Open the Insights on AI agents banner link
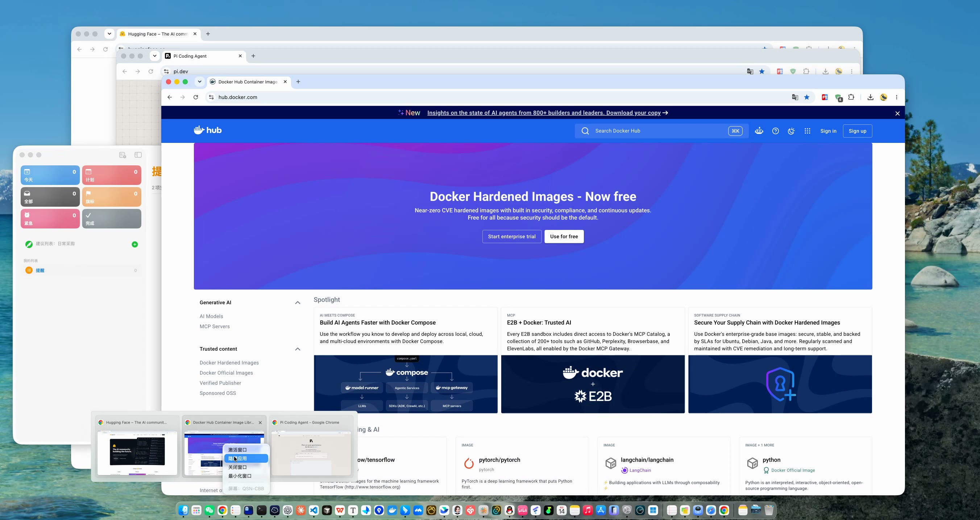The width and height of the screenshot is (980, 520). click(548, 113)
